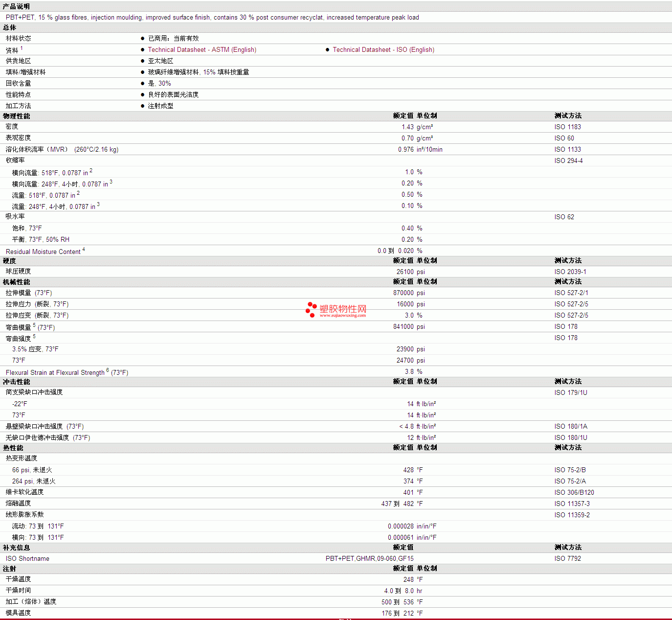This screenshot has height=620, width=672.
Task: Click the '干燥时间' row label
Action: pos(19,590)
